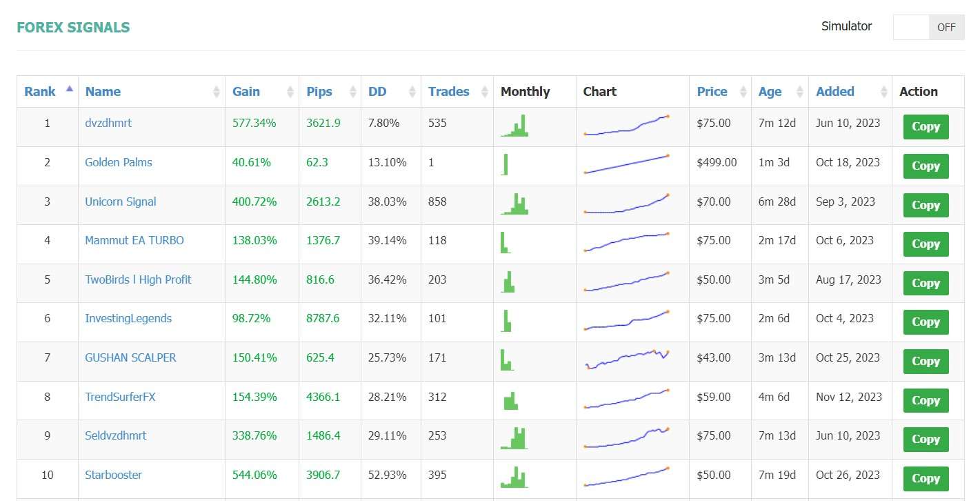View Seldvzdhmrt monthly bar chart
Viewport: 980px width, 501px height.
pos(514,438)
